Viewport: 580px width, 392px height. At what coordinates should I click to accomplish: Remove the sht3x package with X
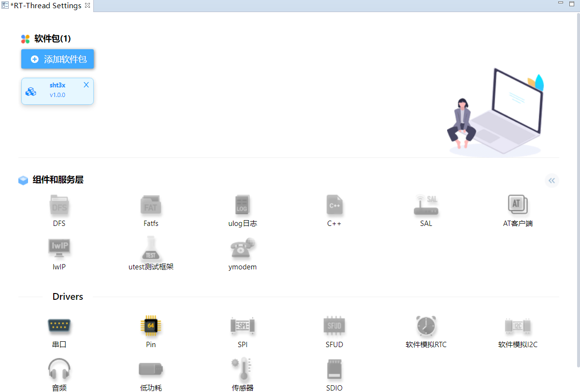[x=86, y=85]
